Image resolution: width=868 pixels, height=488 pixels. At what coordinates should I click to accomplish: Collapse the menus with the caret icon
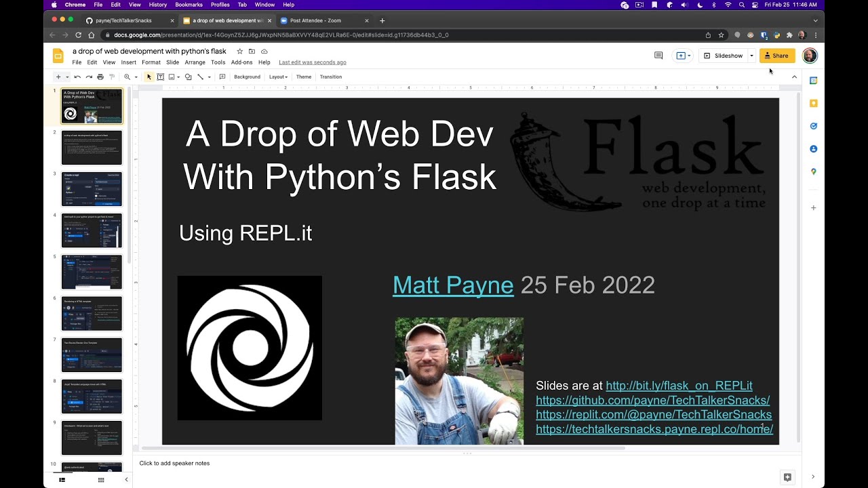(x=794, y=77)
